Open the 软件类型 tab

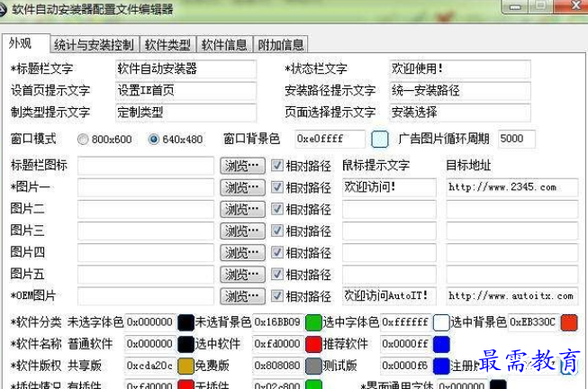167,45
